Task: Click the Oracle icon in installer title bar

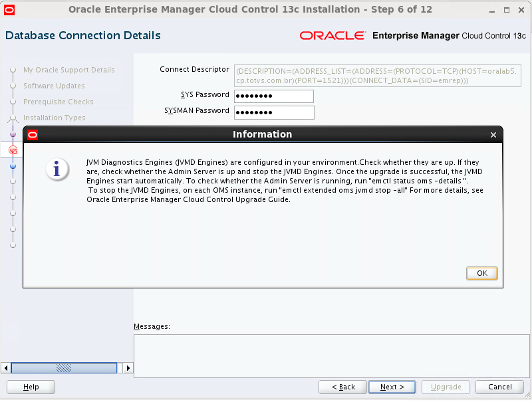Action: pyautogui.click(x=9, y=10)
